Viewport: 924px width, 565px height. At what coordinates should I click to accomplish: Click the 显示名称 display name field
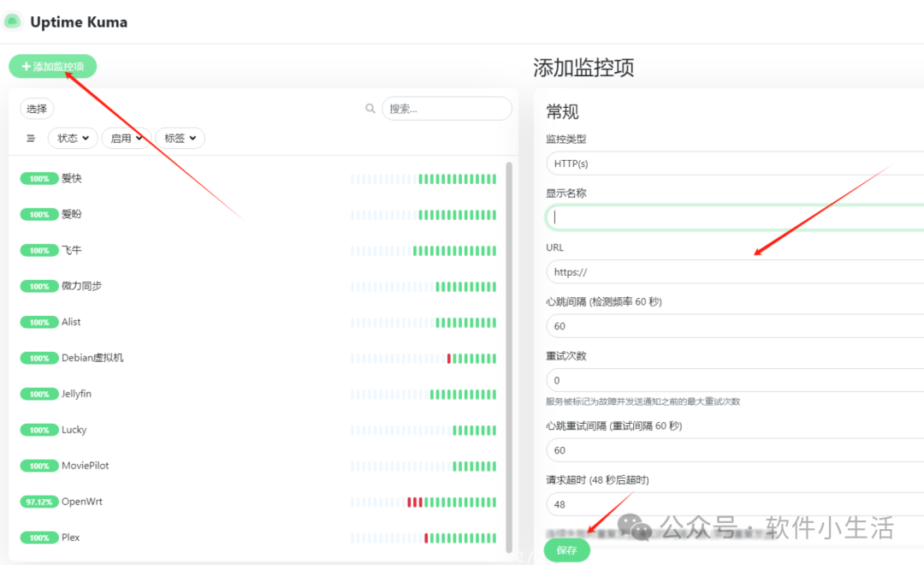[x=735, y=217]
